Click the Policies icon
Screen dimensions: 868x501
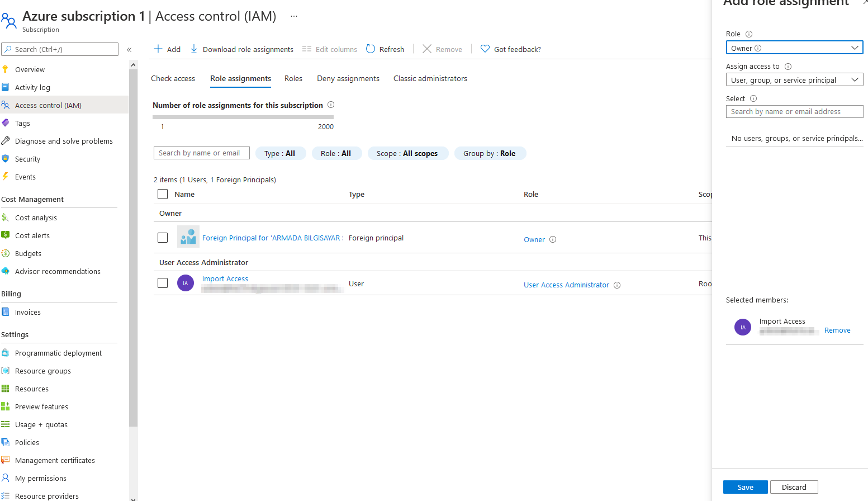click(5, 442)
